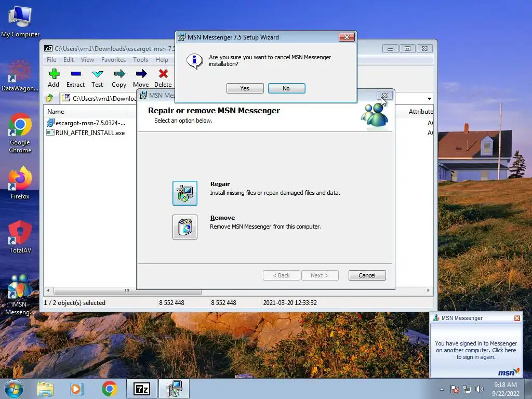Click the Cancel button in the setup wizard
This screenshot has width=532, height=399.
coord(367,275)
